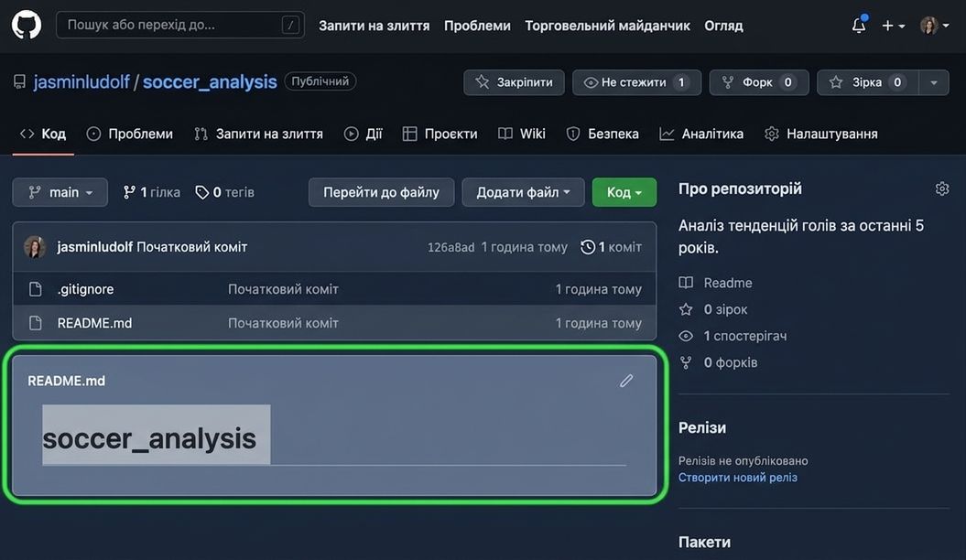Screen dimensions: 966x560
Task: Star the repository with 'Зірка' button
Action: (x=867, y=82)
